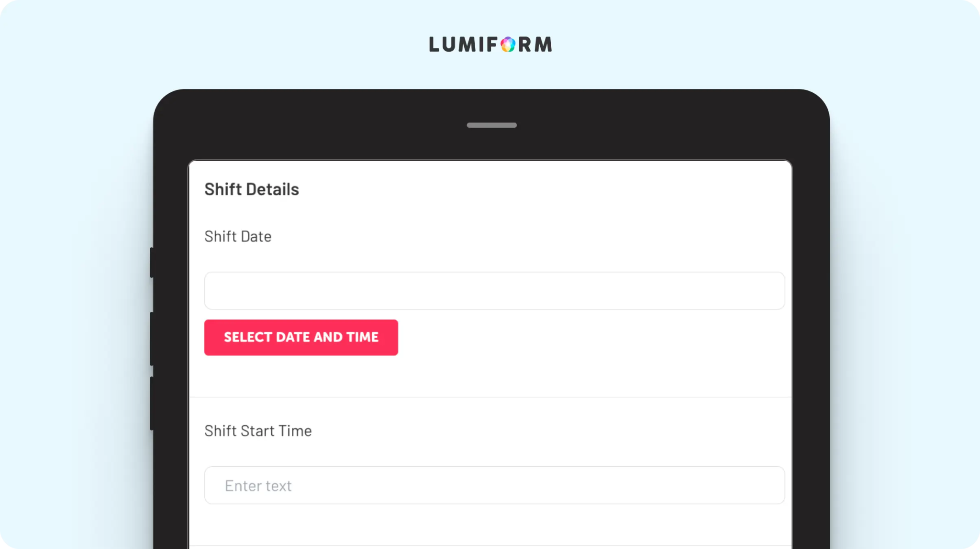Click the bottom side button on the tablet
980x549 pixels.
tap(152, 404)
